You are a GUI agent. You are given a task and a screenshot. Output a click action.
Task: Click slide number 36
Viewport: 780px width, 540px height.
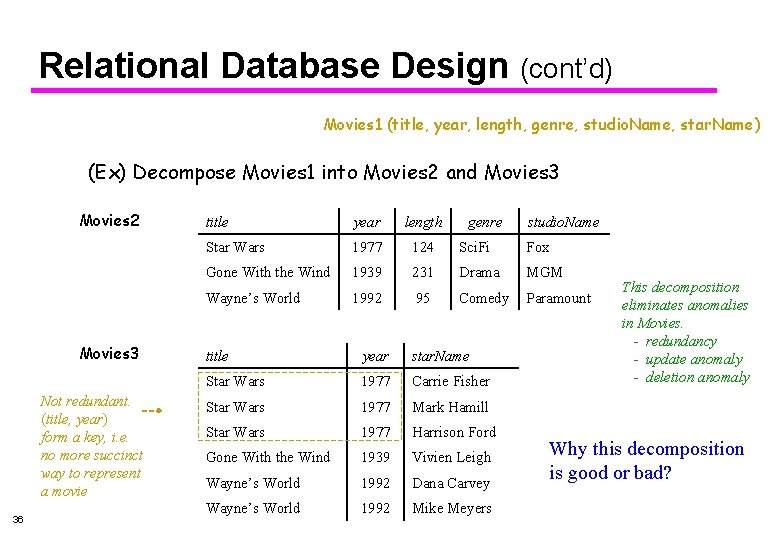[18, 520]
